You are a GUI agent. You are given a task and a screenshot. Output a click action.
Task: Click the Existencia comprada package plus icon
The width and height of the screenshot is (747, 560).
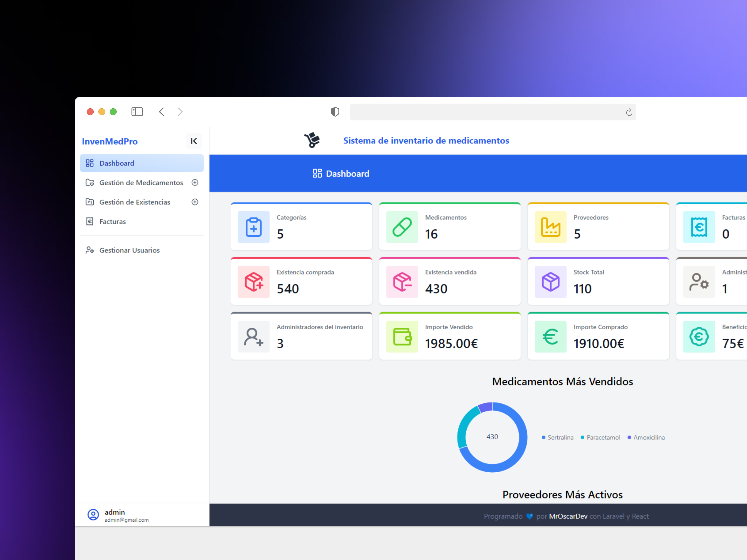click(254, 282)
